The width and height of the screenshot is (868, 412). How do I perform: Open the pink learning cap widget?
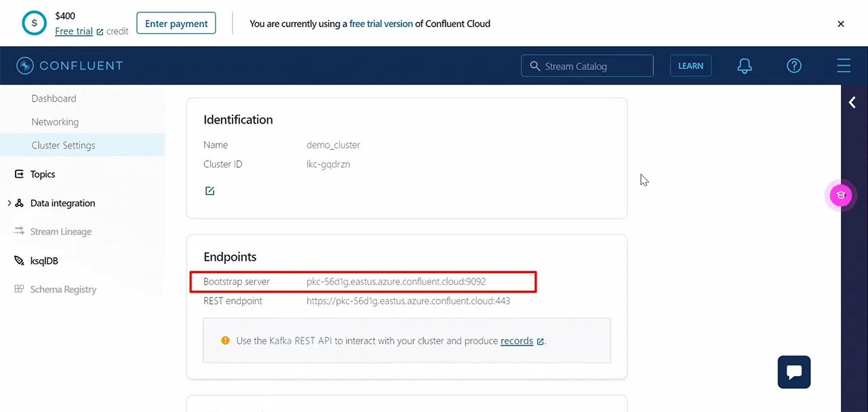(x=841, y=195)
